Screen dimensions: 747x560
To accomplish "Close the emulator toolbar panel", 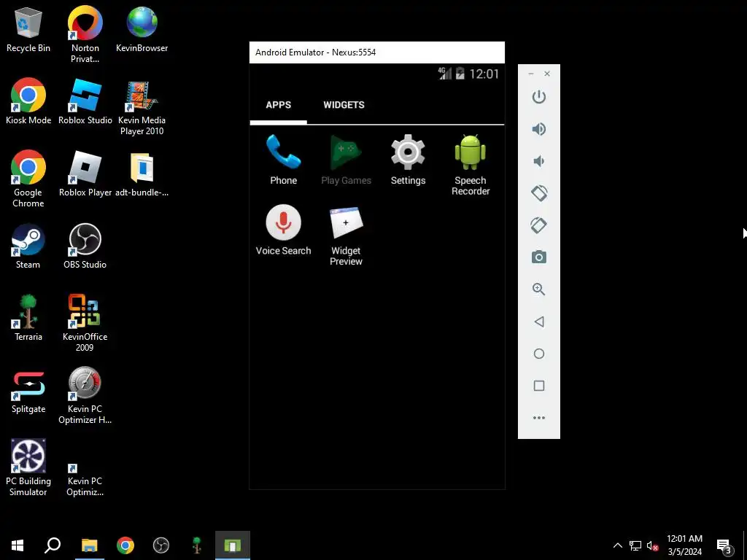I will coord(547,74).
